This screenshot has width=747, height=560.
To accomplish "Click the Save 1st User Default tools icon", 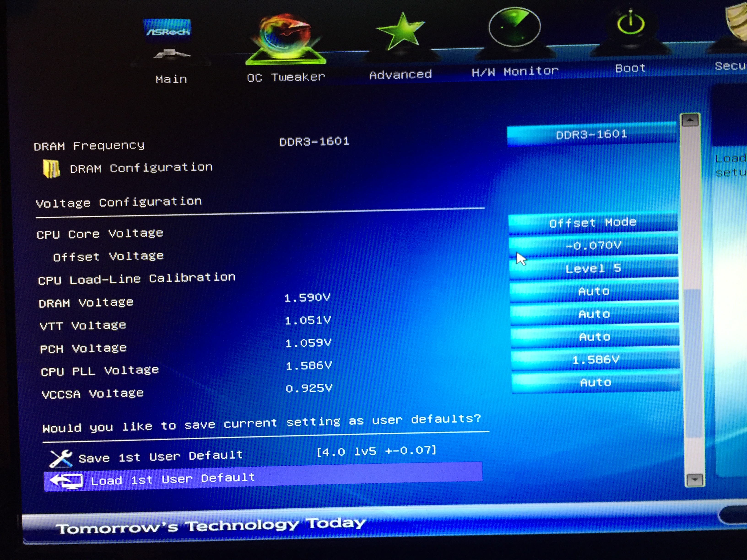I will pos(61,458).
